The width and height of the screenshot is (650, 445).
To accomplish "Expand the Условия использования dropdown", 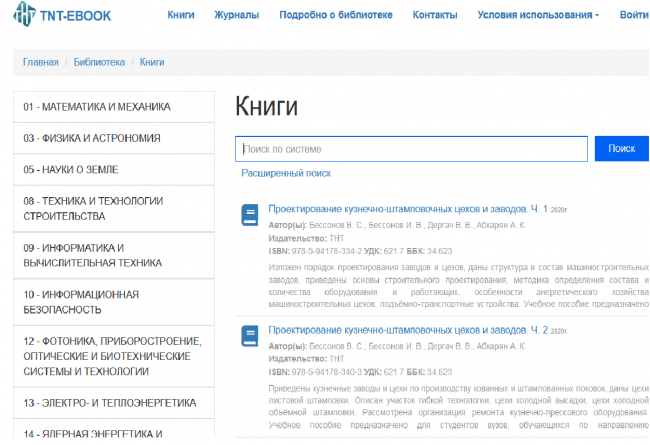I will tap(538, 15).
